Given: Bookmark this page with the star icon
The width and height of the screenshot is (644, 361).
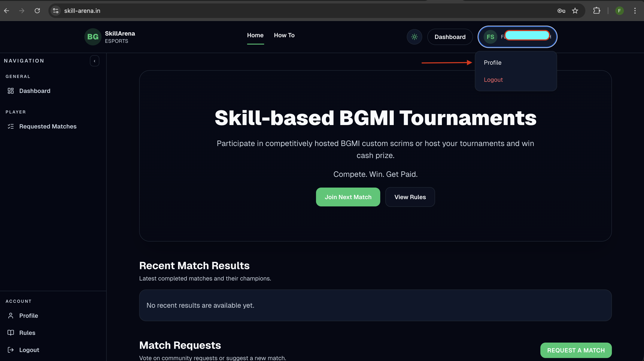Looking at the screenshot, I should pos(575,11).
